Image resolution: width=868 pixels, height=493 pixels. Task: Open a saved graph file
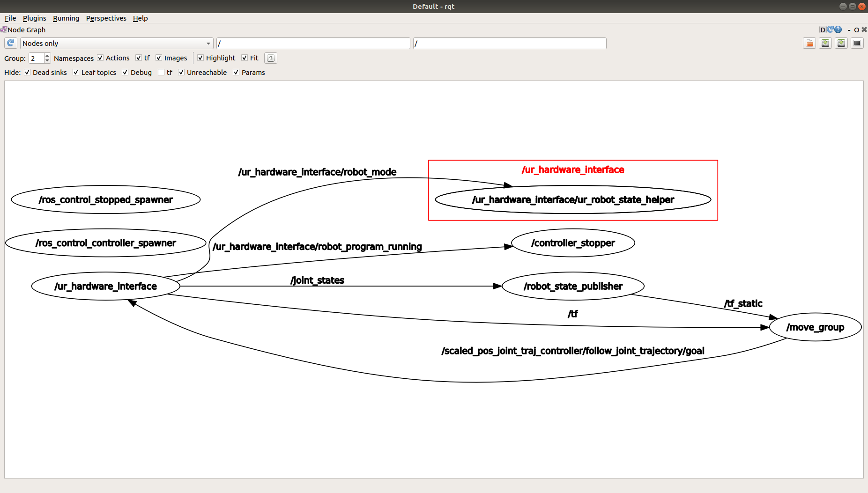[809, 43]
